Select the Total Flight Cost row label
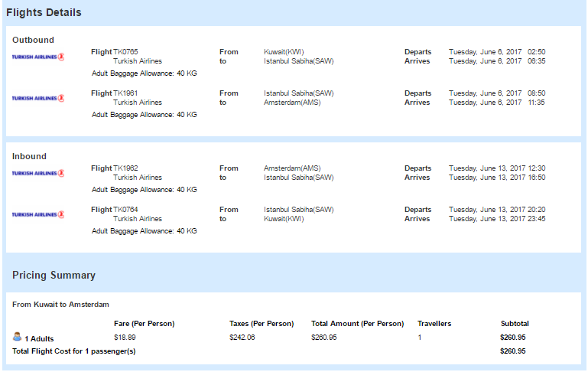 73,351
